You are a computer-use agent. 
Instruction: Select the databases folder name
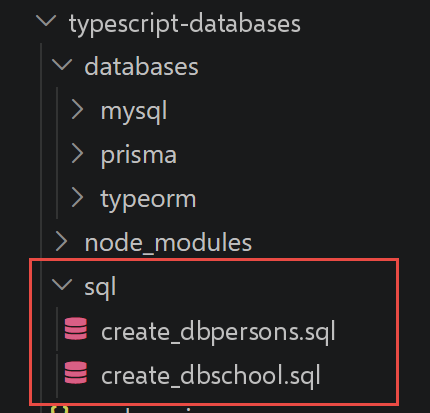(142, 67)
